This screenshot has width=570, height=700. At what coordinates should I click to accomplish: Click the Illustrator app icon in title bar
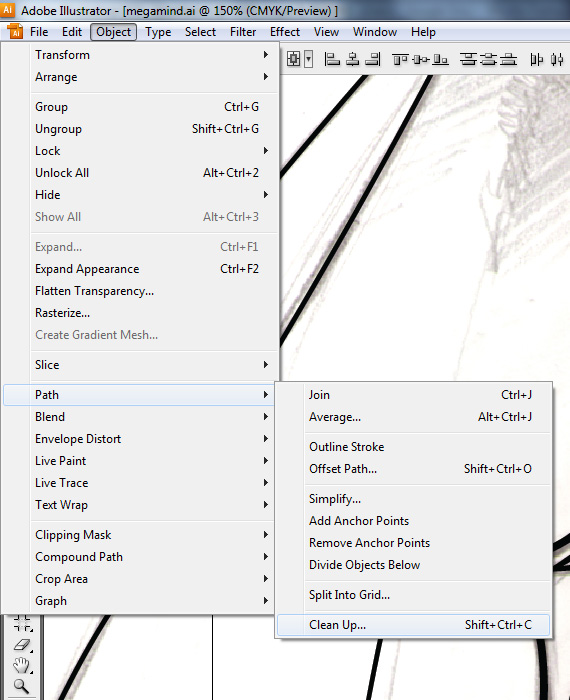pyautogui.click(x=8, y=9)
